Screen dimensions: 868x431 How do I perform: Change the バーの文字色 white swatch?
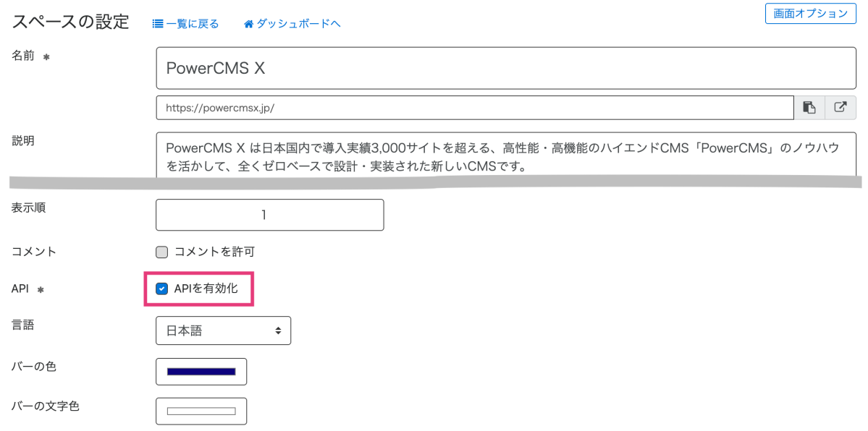coord(201,411)
